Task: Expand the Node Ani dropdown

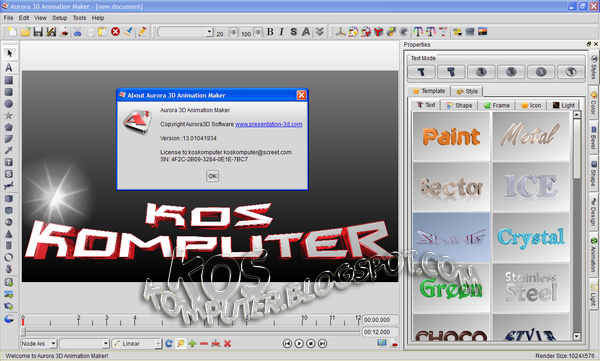Action: click(39, 343)
